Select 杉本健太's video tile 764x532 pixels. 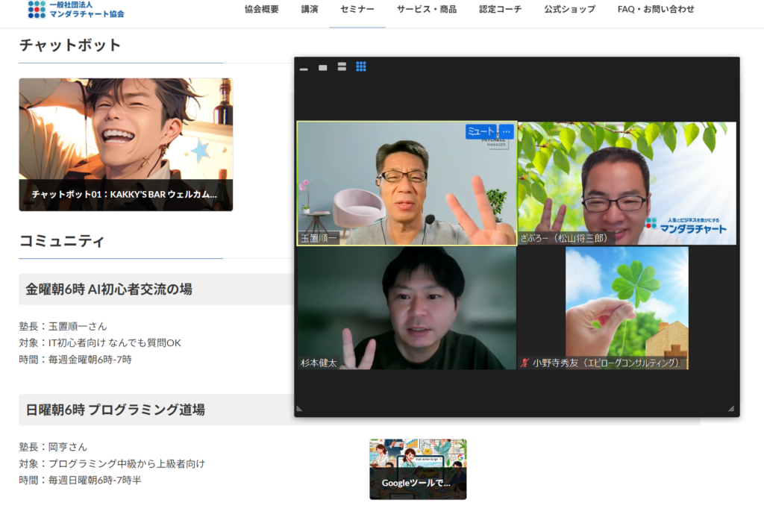(x=407, y=307)
